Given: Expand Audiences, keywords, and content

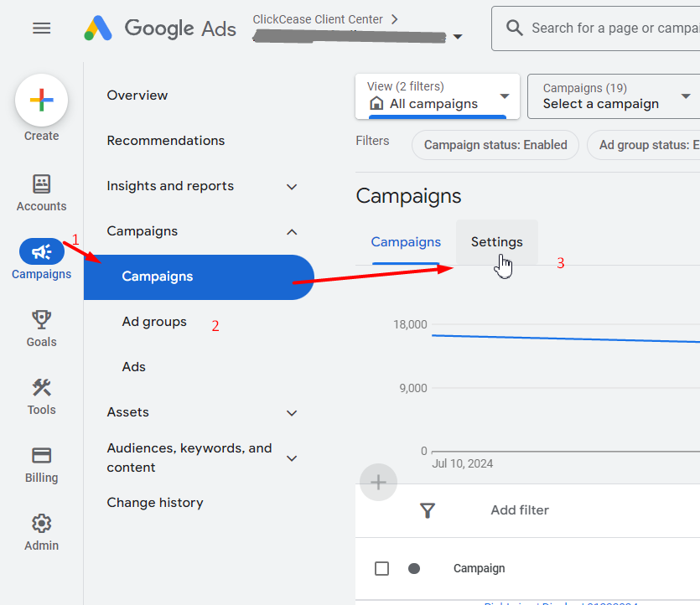Looking at the screenshot, I should point(292,458).
